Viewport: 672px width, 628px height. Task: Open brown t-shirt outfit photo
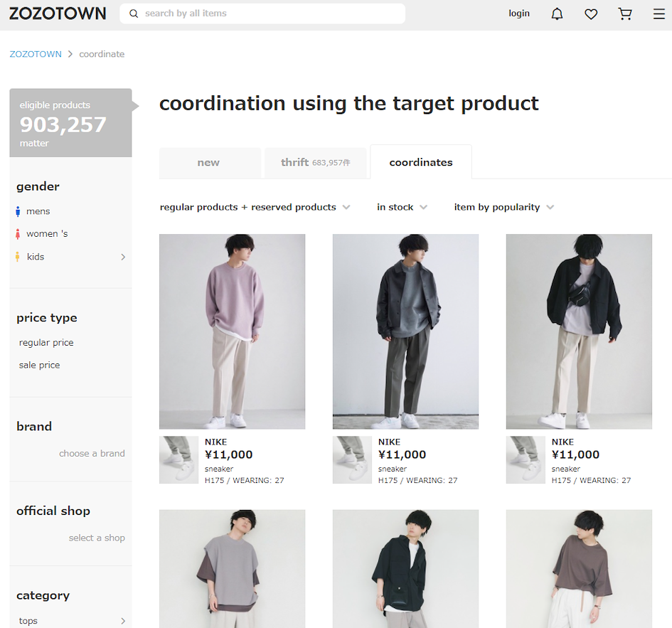click(579, 569)
